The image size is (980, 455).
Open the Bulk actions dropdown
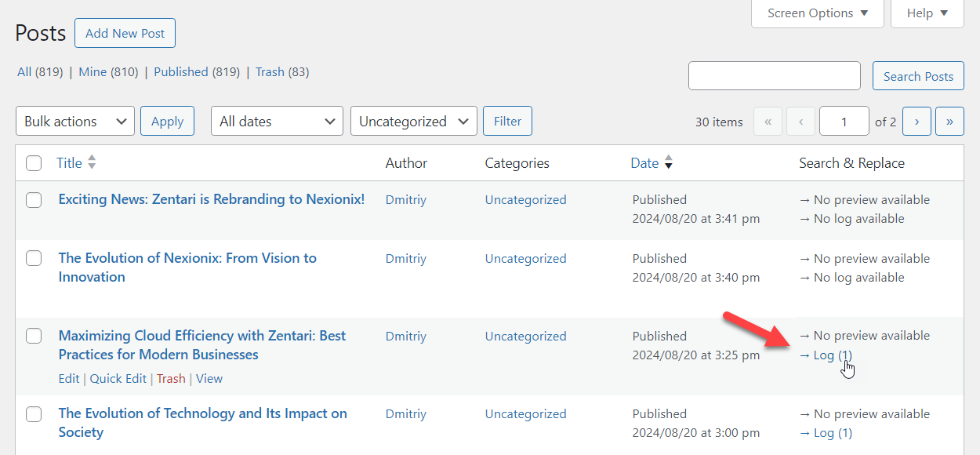(x=75, y=122)
